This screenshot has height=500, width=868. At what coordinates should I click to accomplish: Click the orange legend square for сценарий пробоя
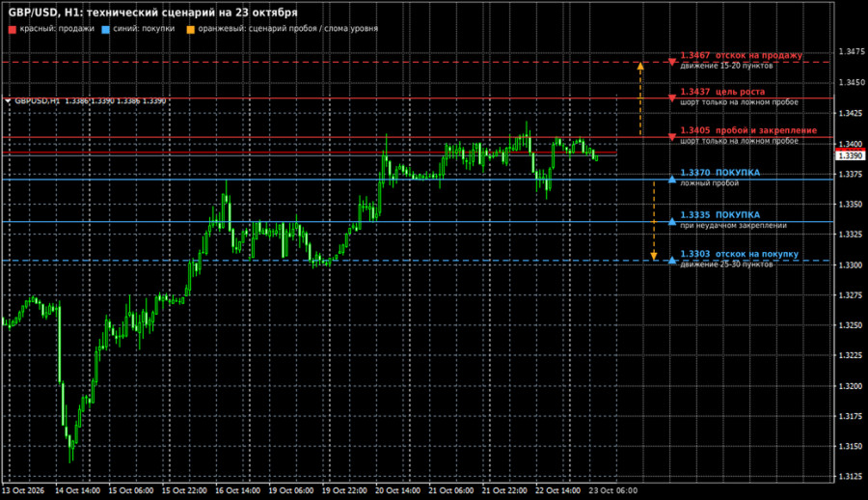pos(190,29)
